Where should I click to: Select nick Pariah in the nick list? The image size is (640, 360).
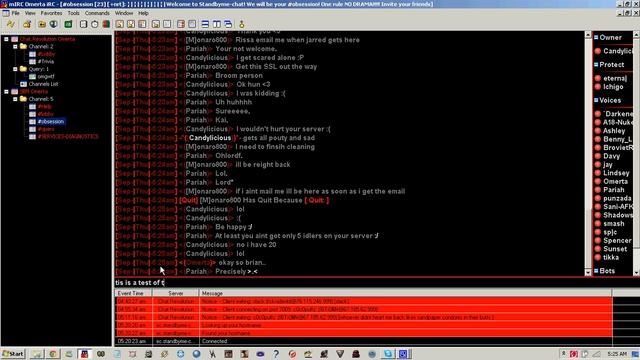613,190
